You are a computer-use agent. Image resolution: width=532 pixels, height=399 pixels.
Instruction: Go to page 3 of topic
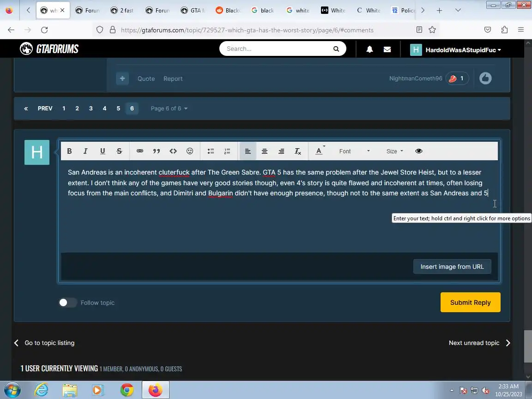coord(91,109)
